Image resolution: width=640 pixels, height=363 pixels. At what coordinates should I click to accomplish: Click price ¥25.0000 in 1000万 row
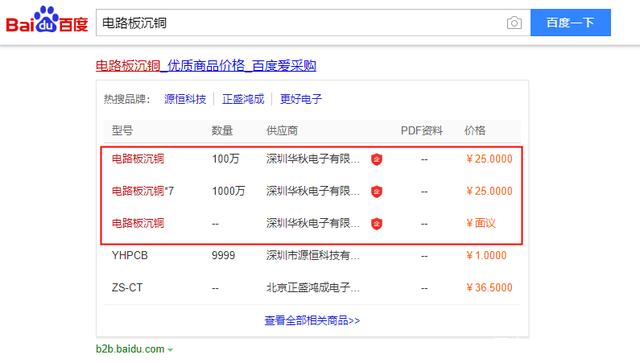coord(489,191)
